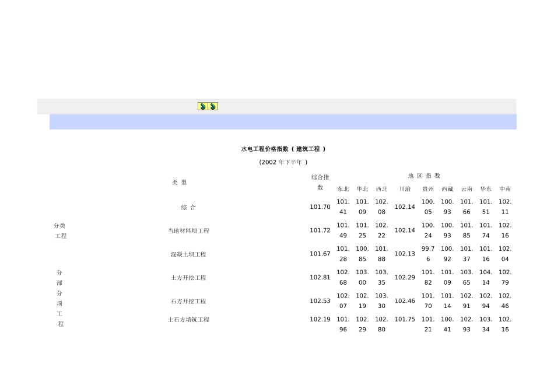The image size is (554, 392).
Task: Select the 类 型 column header
Action: (179, 183)
